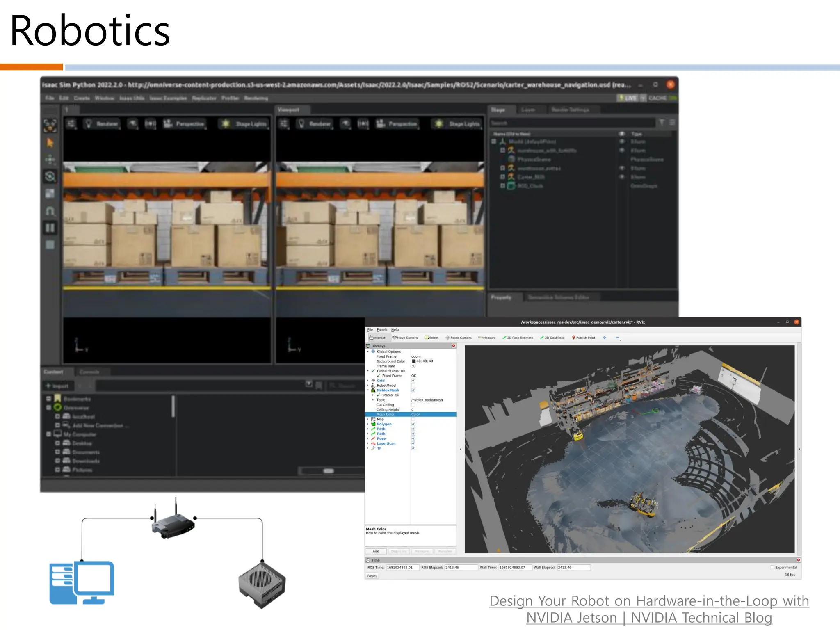Open the NVIDIA Technical Blog hyperlink
The width and height of the screenshot is (840, 630).
(649, 609)
